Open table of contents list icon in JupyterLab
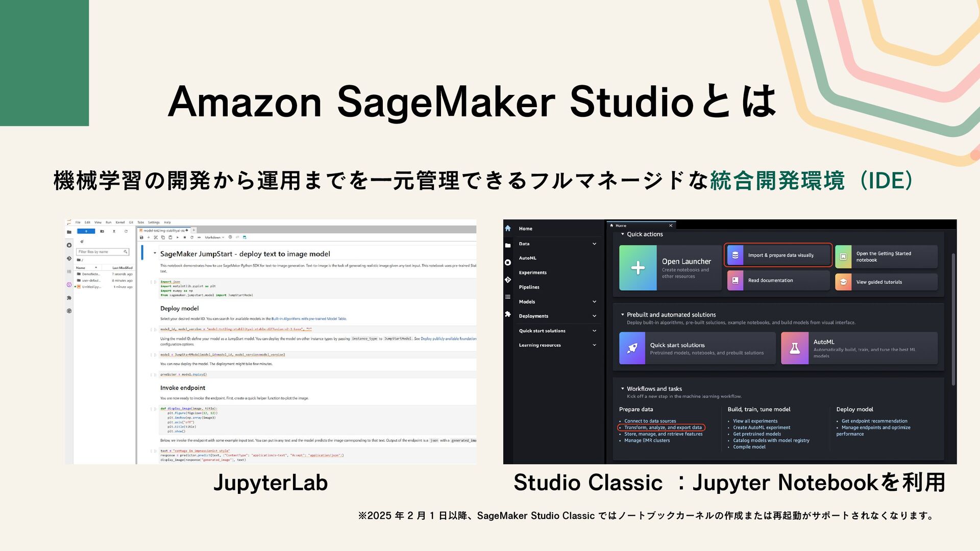 (x=69, y=271)
